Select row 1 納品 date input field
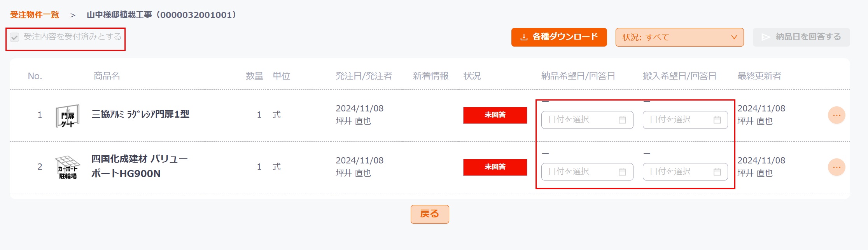 point(587,120)
